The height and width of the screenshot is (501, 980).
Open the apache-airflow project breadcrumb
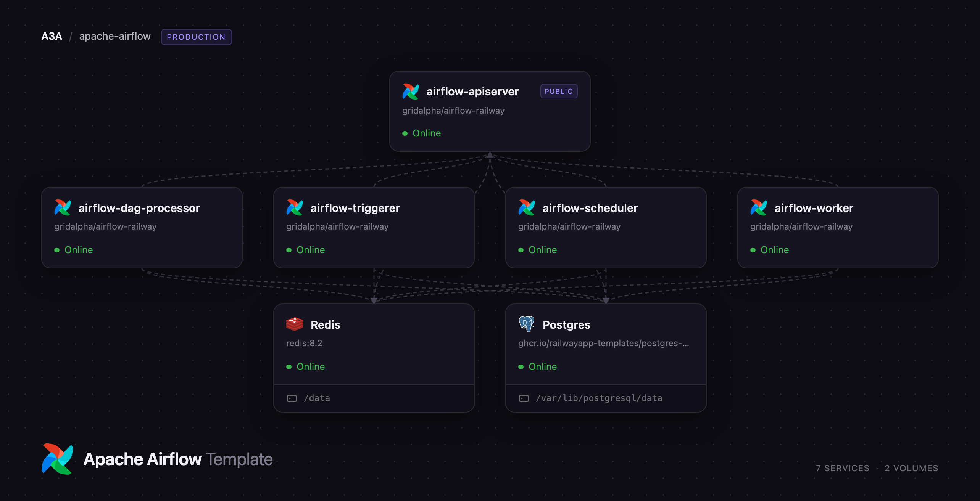coord(115,36)
